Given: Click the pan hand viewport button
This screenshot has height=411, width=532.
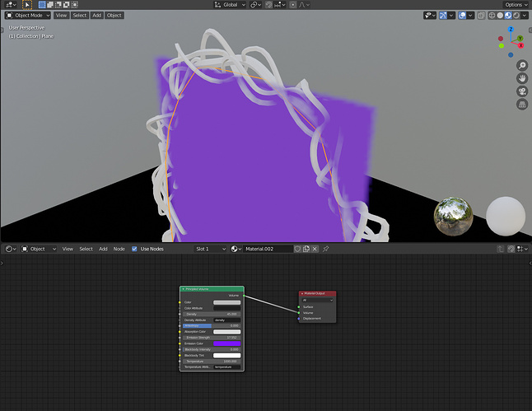Looking at the screenshot, I should 522,78.
